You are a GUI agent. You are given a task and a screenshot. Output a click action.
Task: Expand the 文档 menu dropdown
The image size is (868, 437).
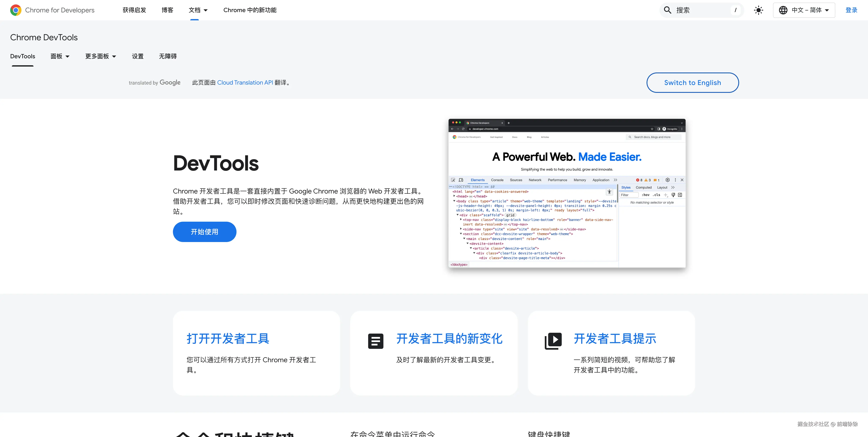pyautogui.click(x=198, y=10)
